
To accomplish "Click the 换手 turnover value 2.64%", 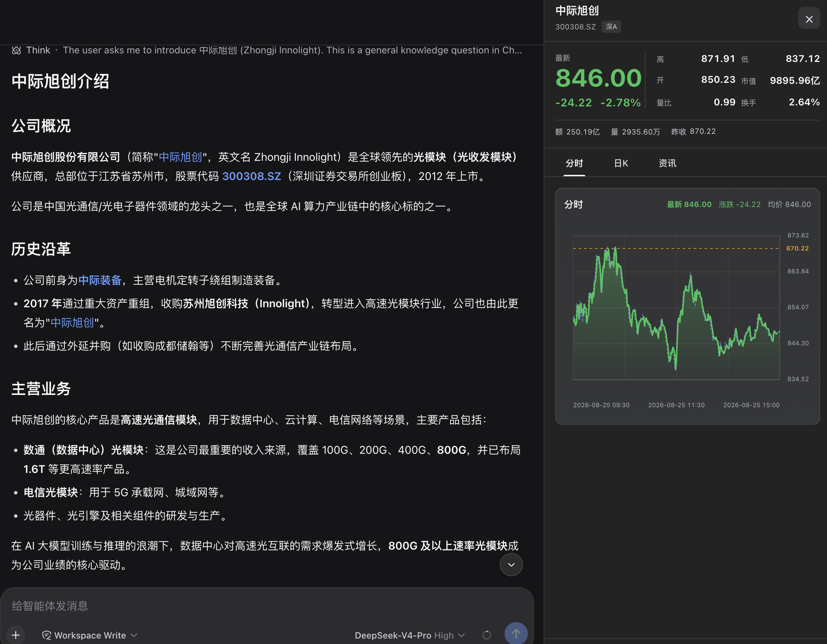I will point(804,102).
